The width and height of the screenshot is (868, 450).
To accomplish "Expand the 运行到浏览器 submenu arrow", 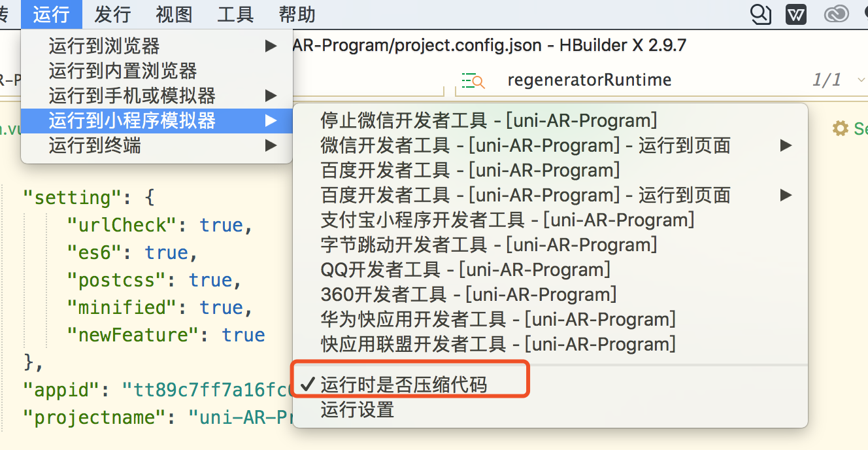I will (271, 46).
